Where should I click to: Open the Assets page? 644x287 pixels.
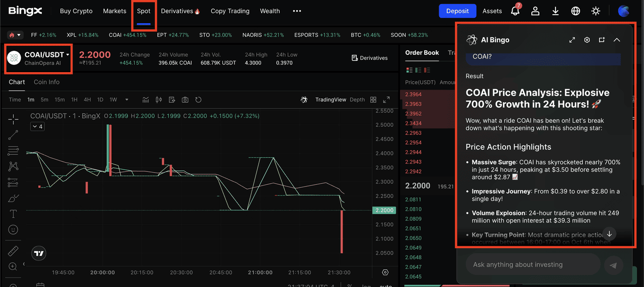point(492,11)
